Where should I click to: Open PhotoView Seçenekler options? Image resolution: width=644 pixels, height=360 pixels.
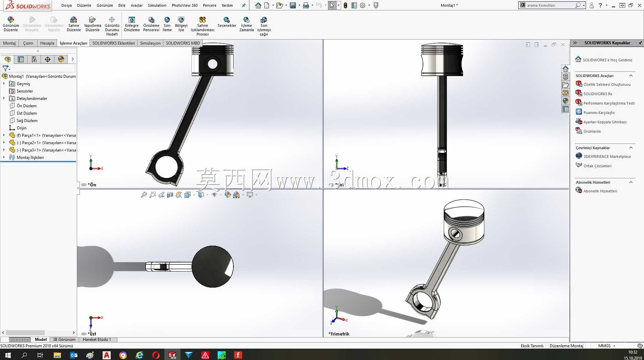point(227,22)
